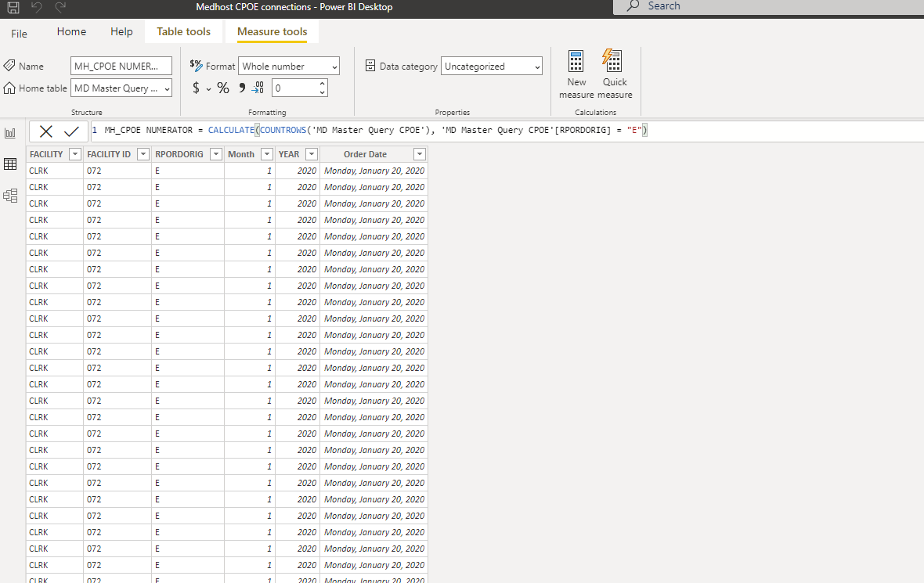Click inside the DAX formula bar
The height and width of the screenshot is (583, 924).
pos(507,131)
